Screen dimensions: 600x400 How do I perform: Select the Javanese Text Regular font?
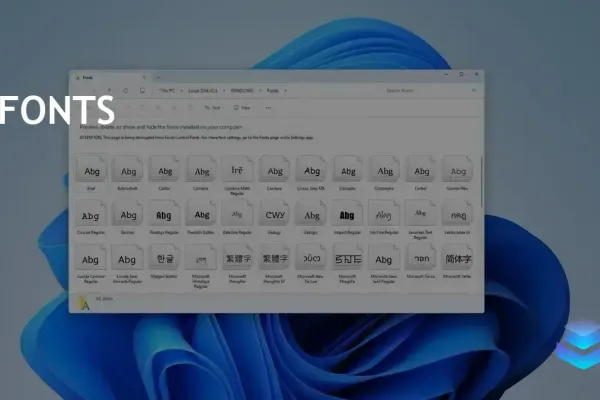point(421,213)
